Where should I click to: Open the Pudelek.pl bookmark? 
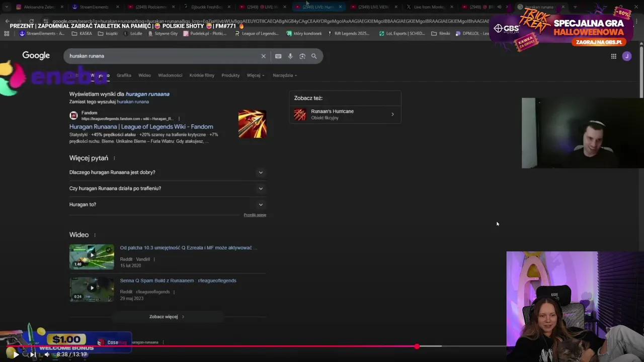(x=205, y=34)
